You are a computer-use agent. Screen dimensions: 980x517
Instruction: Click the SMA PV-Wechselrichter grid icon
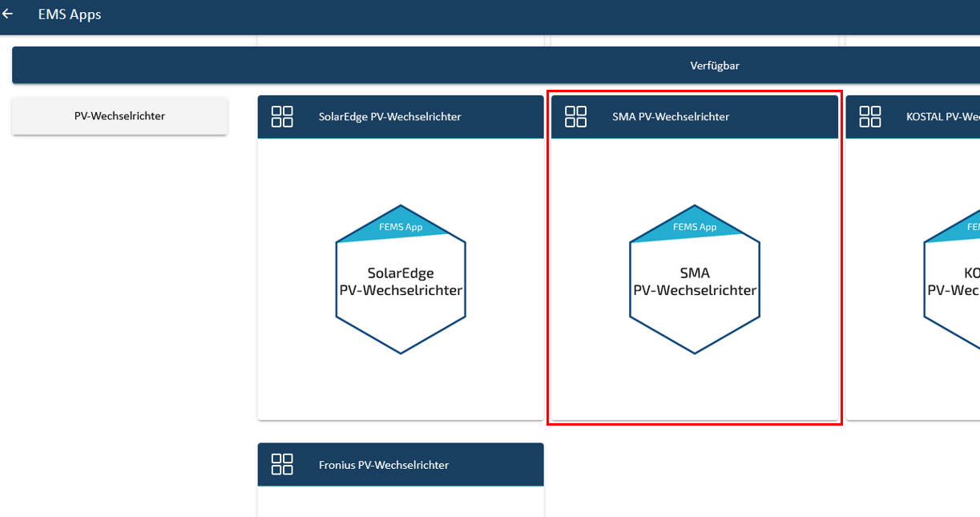pyautogui.click(x=576, y=116)
